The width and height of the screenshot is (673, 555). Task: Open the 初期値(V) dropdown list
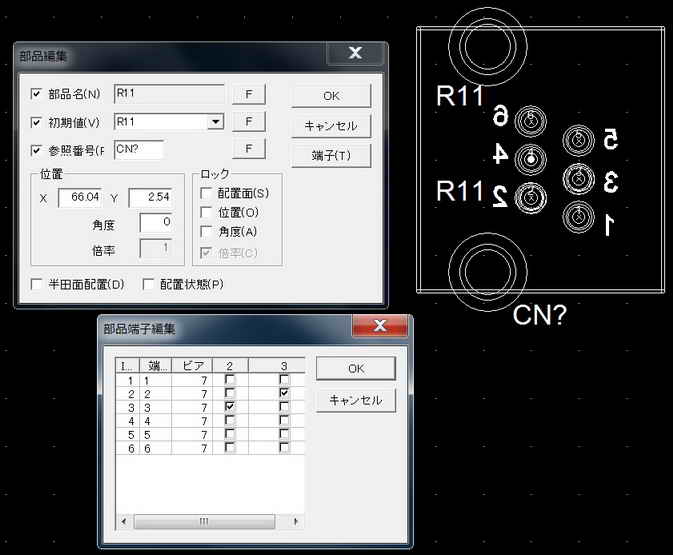click(x=215, y=122)
